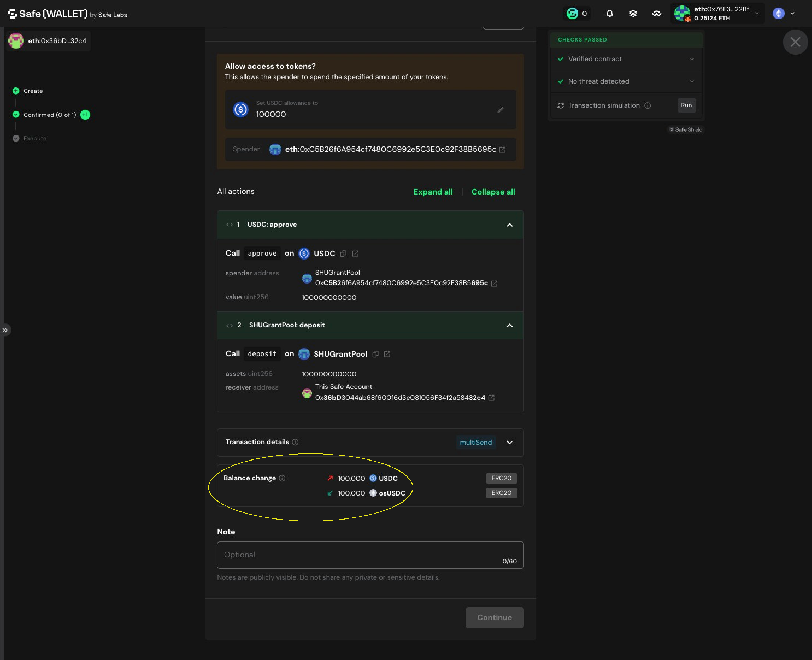Image resolution: width=812 pixels, height=660 pixels.
Task: Focus the optional Note input field
Action: coord(370,555)
